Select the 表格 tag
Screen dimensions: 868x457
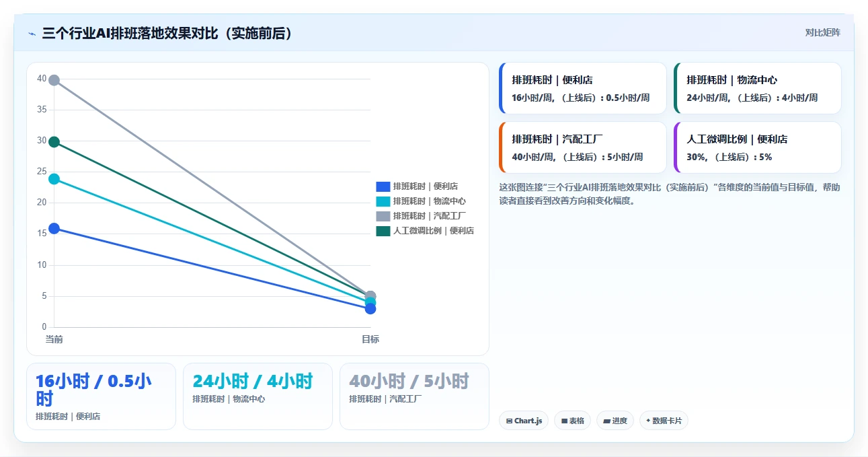point(572,421)
